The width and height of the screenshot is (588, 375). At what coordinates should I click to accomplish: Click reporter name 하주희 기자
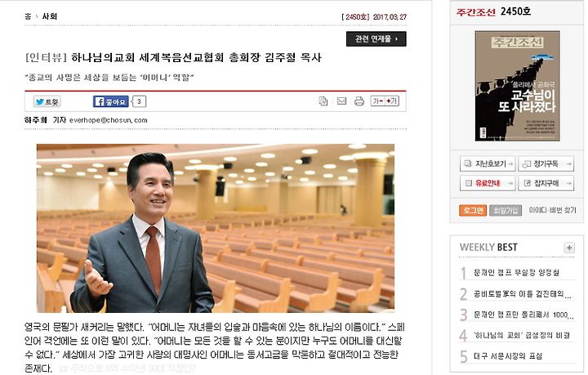(x=45, y=120)
